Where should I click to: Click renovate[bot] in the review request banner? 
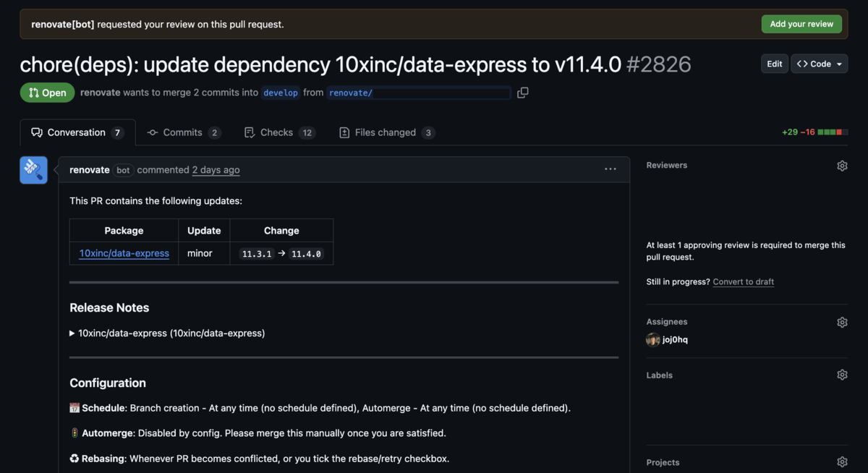[x=63, y=24]
